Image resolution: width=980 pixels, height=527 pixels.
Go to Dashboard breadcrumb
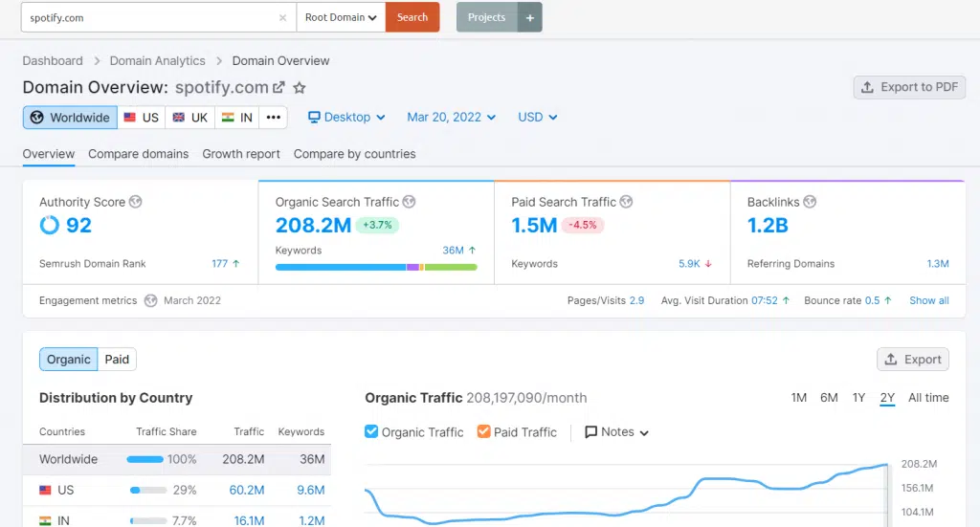tap(53, 60)
